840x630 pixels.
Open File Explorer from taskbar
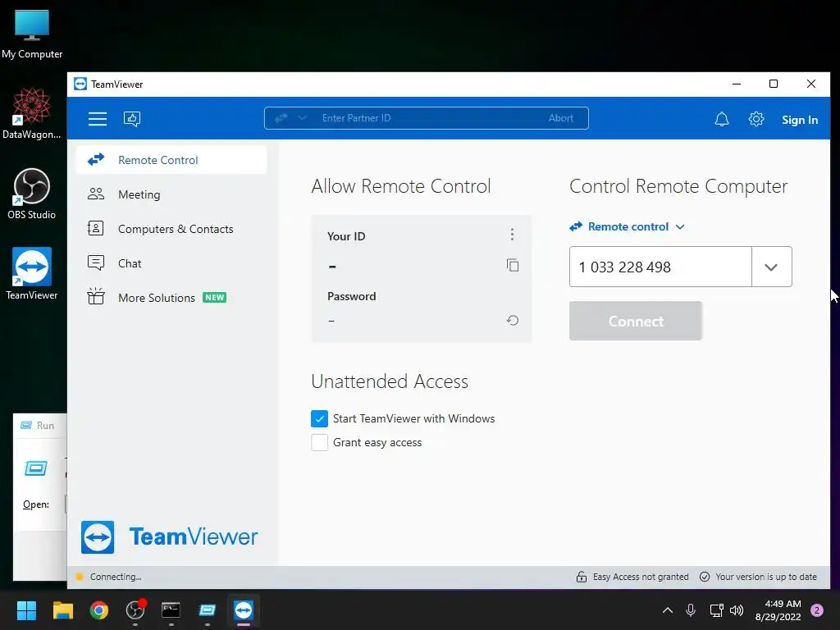pyautogui.click(x=62, y=610)
